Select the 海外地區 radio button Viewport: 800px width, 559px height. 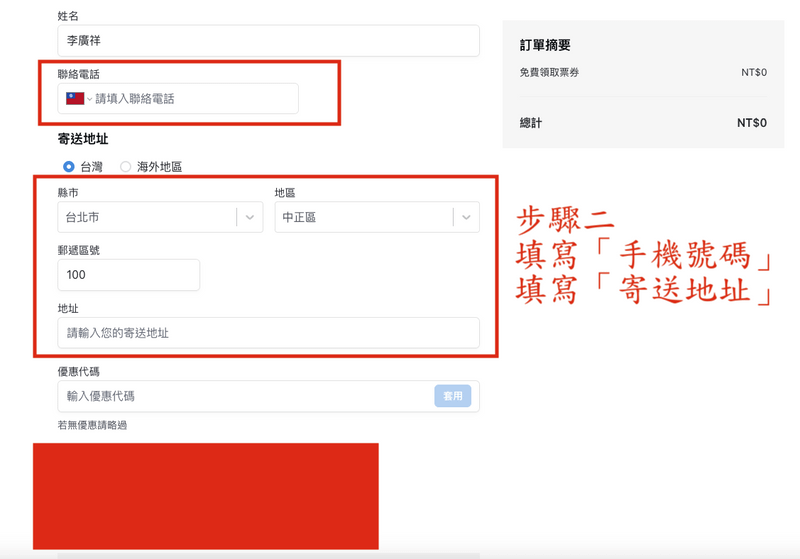[x=126, y=167]
